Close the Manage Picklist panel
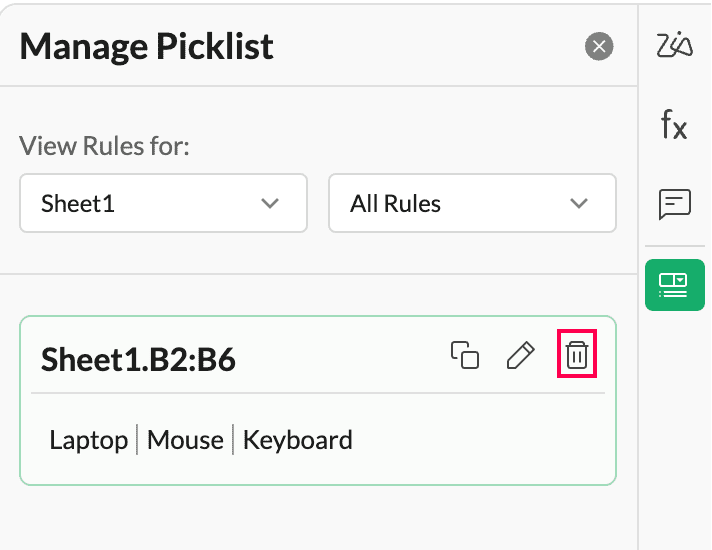Viewport: 712px width, 550px height. pyautogui.click(x=599, y=46)
